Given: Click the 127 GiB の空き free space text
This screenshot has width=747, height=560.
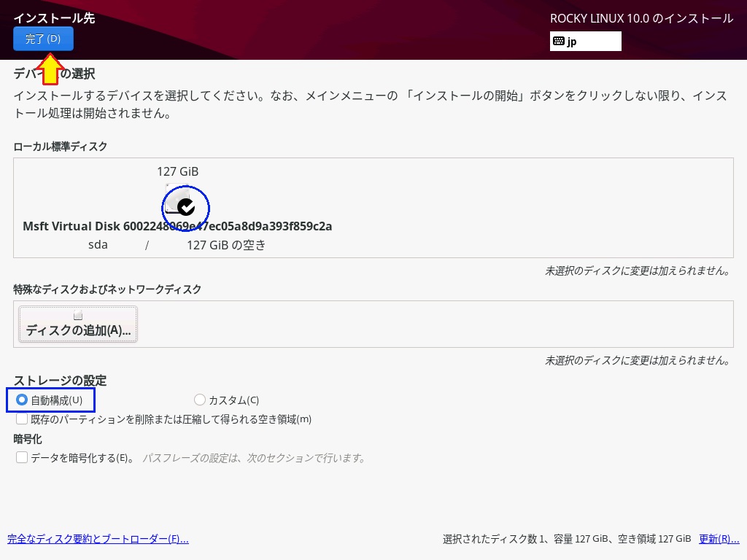Looking at the screenshot, I should pos(226,245).
